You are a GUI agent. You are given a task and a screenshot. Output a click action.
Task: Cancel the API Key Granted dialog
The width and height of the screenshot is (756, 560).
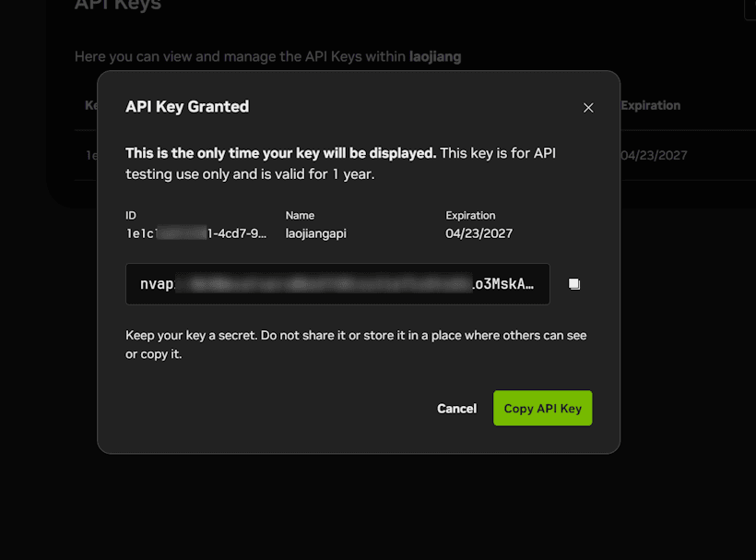456,408
